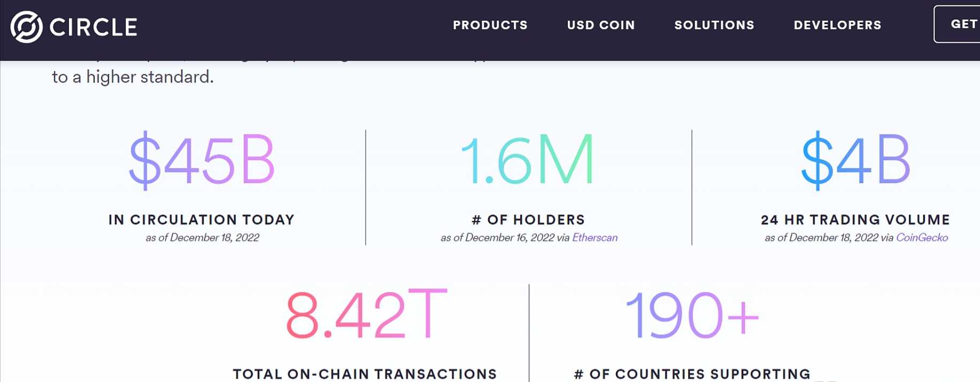The width and height of the screenshot is (980, 382).
Task: Select SOLUTIONS in the navigation bar
Action: pos(714,25)
